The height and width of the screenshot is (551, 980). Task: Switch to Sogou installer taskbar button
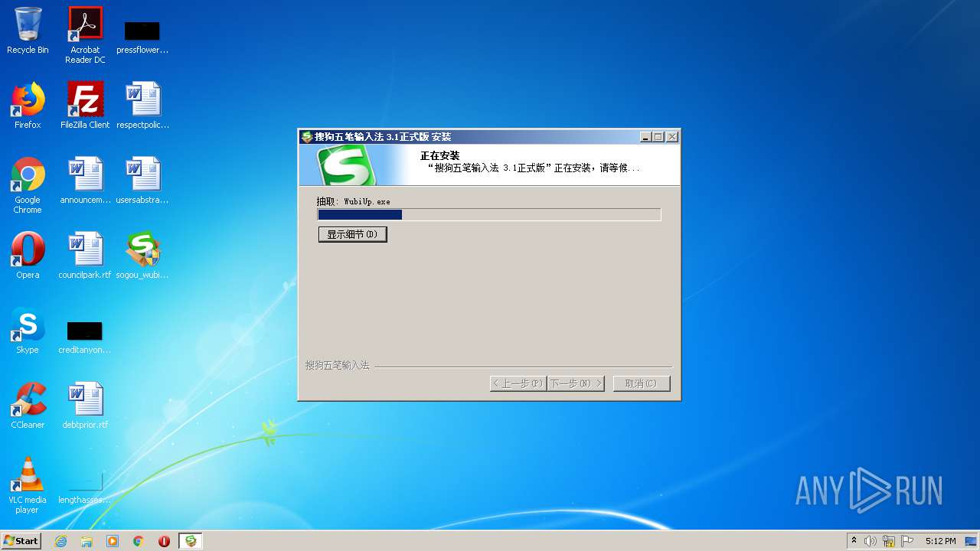tap(191, 541)
